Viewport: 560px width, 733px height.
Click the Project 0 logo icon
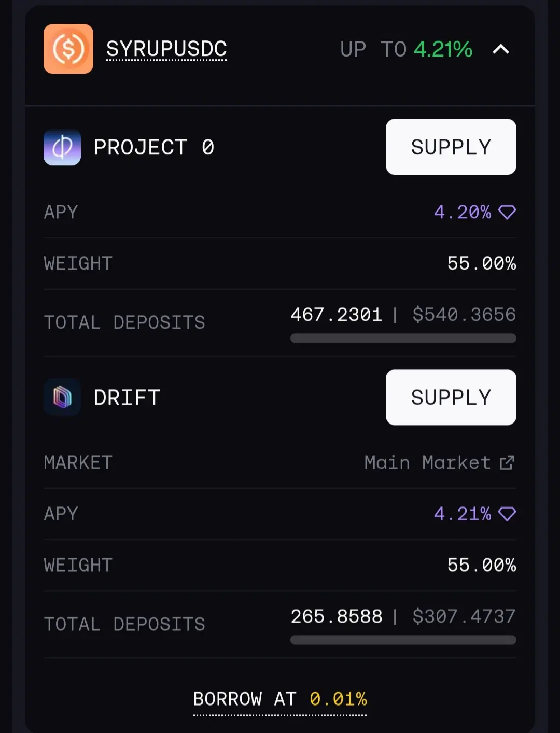[62, 147]
